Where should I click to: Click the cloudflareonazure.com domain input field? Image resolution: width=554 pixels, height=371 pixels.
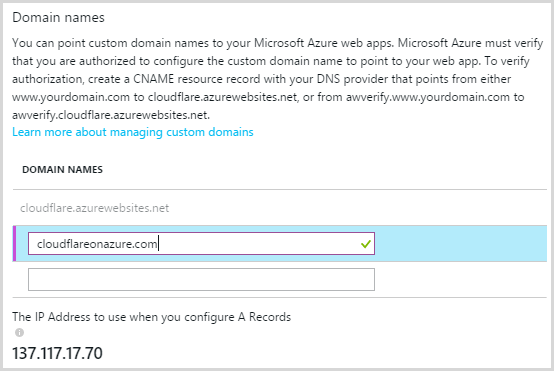point(201,243)
